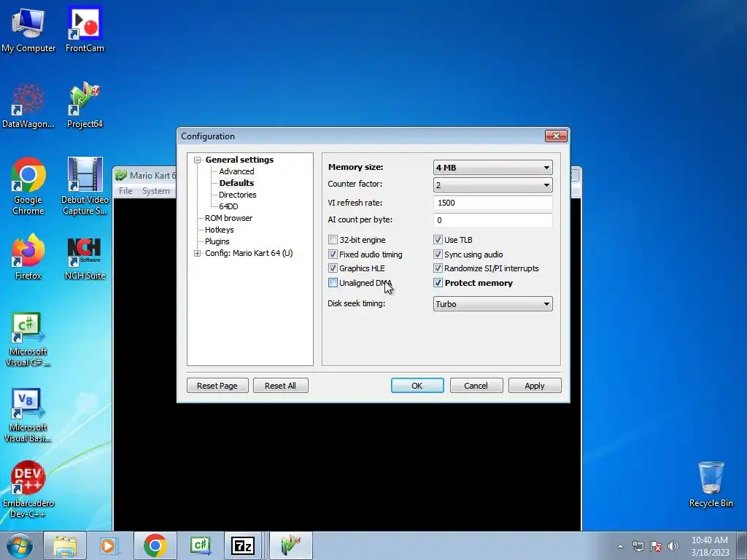The width and height of the screenshot is (747, 560).
Task: Open System menu in Mario Kart window
Action: coord(155,191)
